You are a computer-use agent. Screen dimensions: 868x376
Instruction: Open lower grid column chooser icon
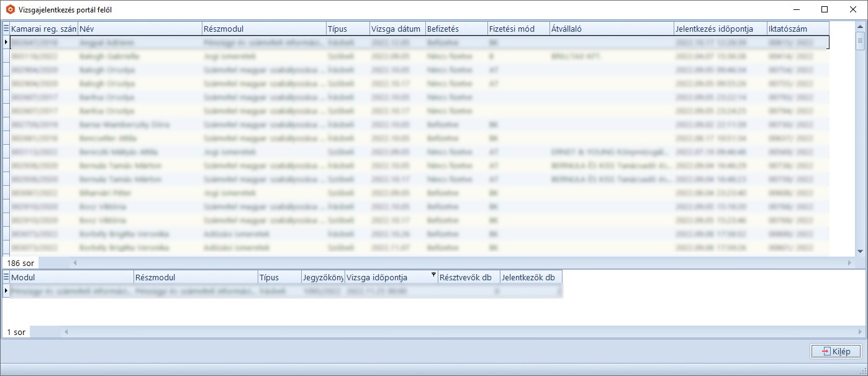tap(6, 277)
